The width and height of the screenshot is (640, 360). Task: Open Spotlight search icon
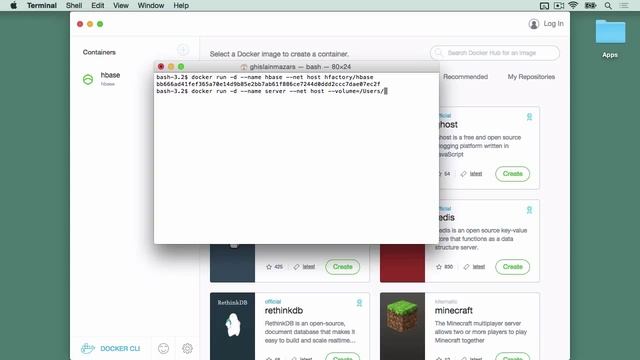(608, 6)
